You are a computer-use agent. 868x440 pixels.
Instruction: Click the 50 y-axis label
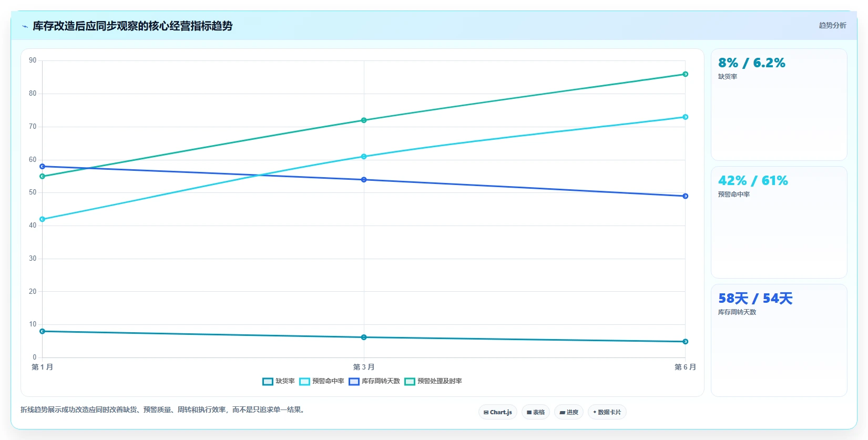coord(33,192)
